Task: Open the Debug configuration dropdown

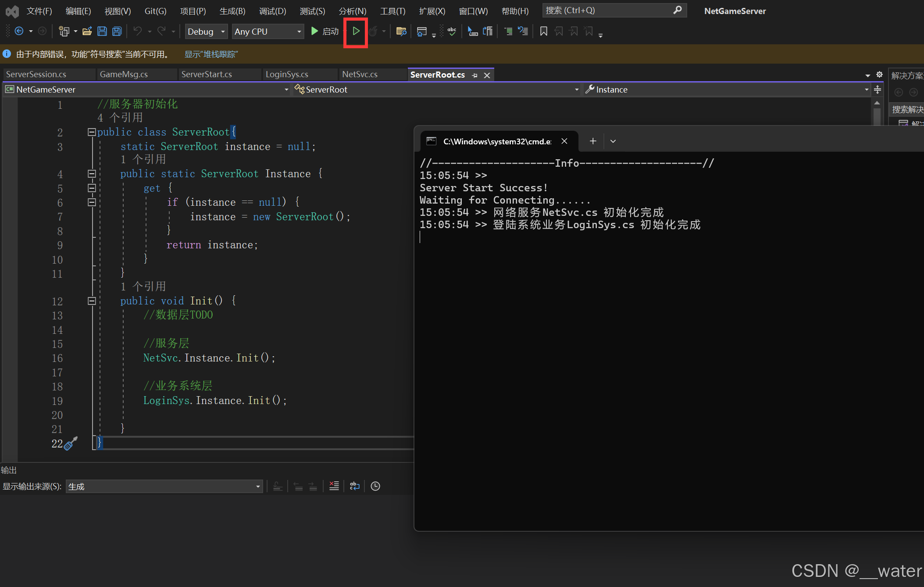Action: (x=206, y=32)
